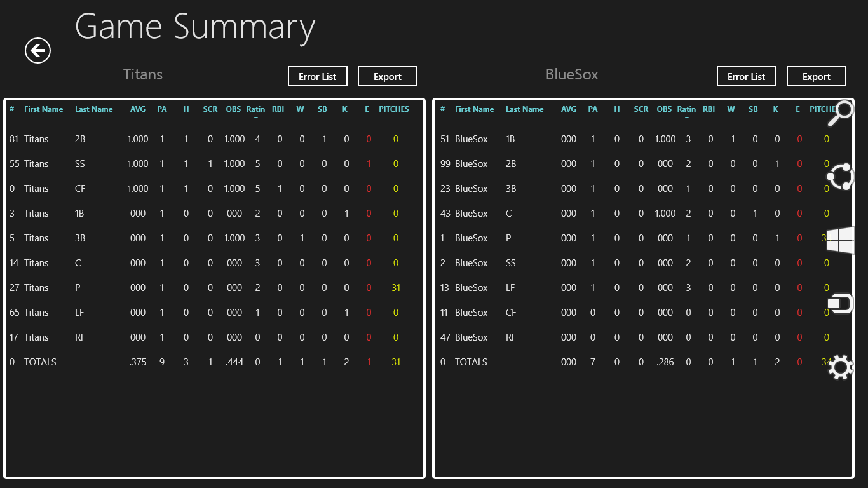Select the Windows Start charm
Image resolution: width=868 pixels, height=488 pixels.
pyautogui.click(x=841, y=241)
